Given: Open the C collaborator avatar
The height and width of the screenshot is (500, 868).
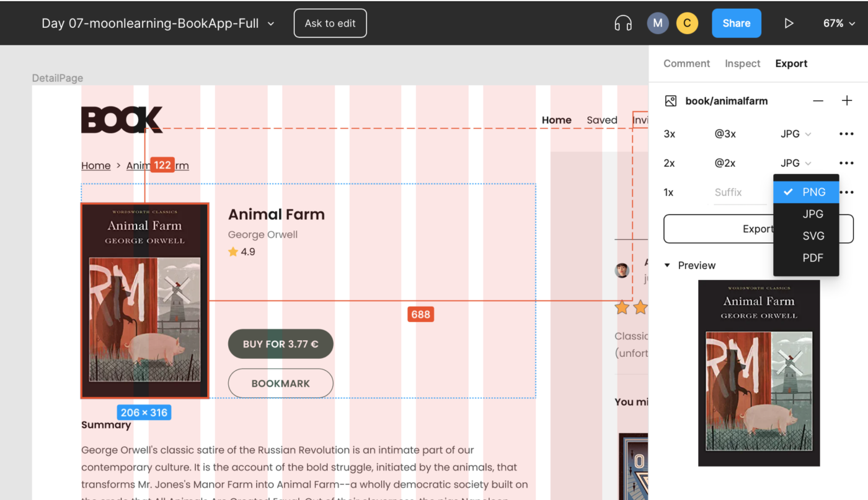Looking at the screenshot, I should point(687,22).
